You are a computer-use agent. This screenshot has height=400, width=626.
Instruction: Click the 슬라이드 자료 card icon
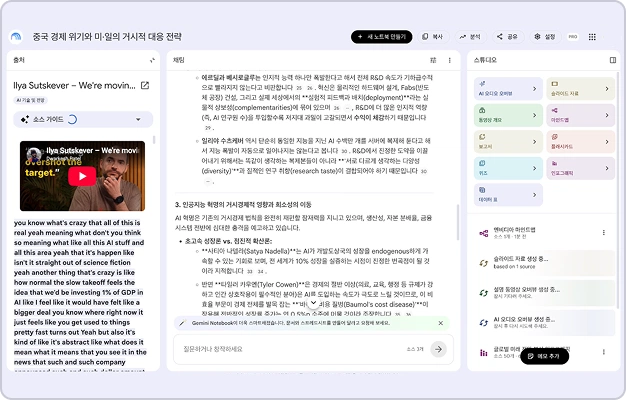pos(555,84)
